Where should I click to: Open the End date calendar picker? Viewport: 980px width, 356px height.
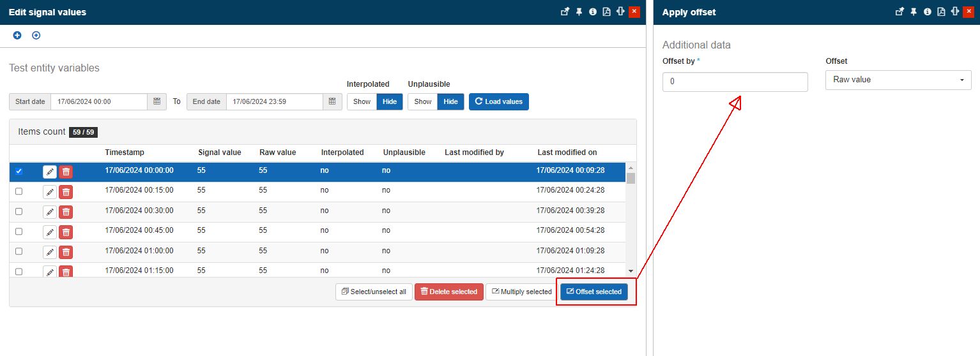click(332, 101)
